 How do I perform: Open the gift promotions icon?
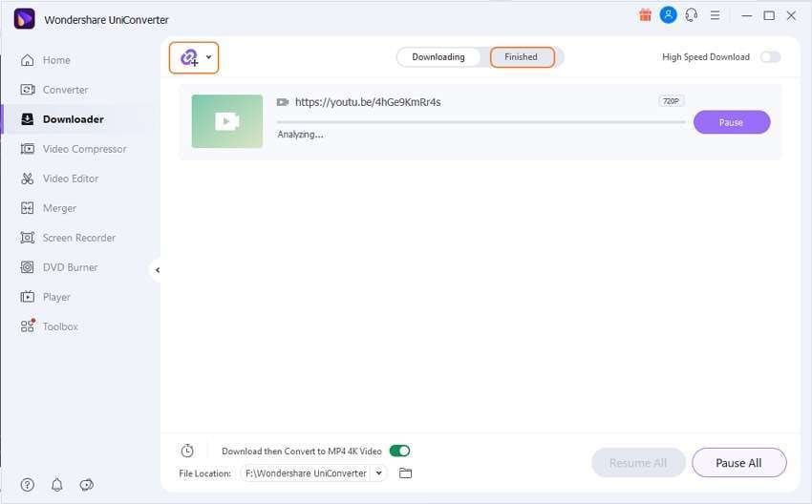pyautogui.click(x=645, y=15)
